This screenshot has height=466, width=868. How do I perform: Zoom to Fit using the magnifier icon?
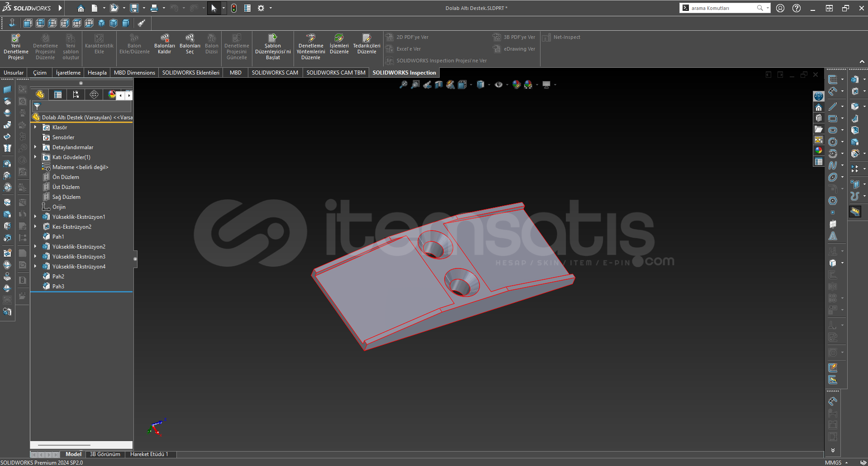[x=403, y=85]
